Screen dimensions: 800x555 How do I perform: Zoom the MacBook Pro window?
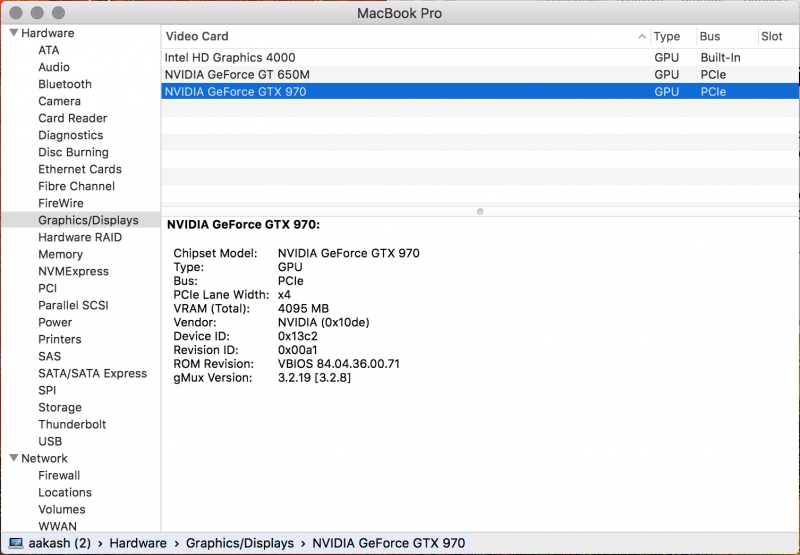point(59,12)
